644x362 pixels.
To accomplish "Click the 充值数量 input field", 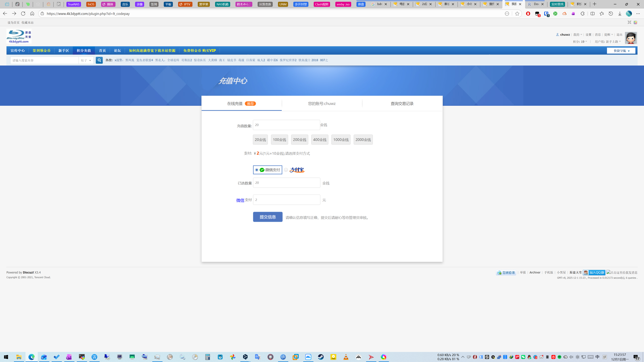I will [286, 125].
